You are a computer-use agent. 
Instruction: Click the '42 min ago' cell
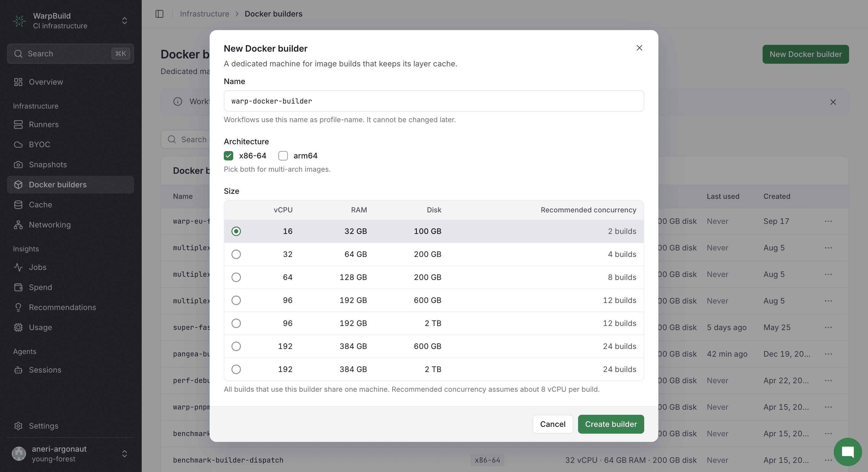click(x=727, y=354)
